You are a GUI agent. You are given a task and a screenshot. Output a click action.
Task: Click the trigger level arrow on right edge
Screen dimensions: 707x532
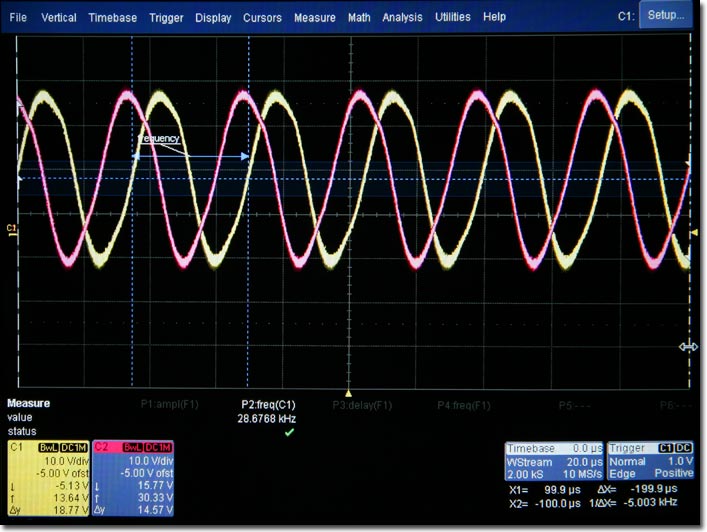pos(694,233)
